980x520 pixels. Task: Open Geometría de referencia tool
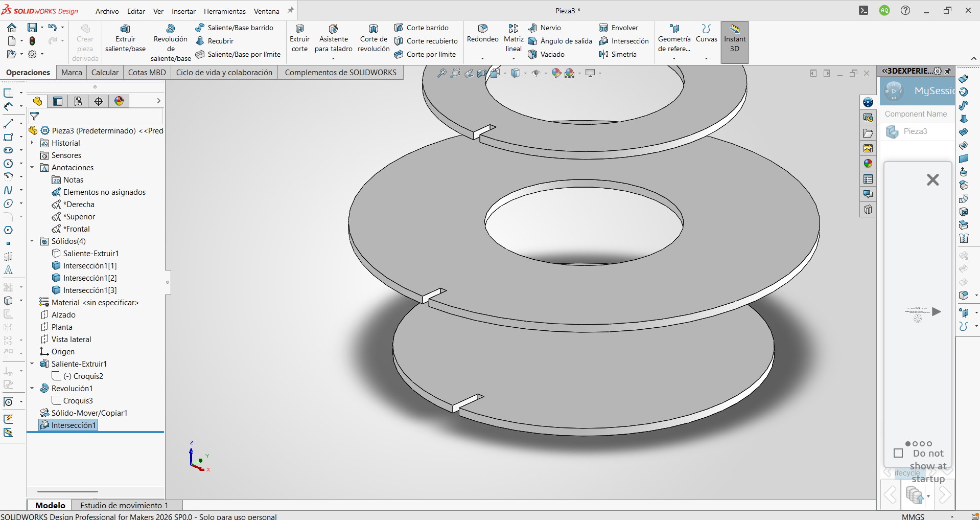coord(674,39)
